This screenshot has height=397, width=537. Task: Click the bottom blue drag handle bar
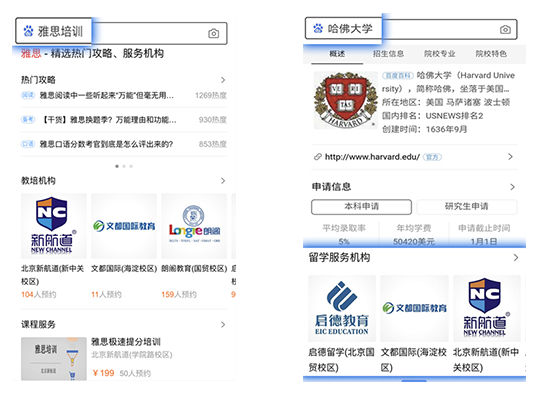click(414, 380)
